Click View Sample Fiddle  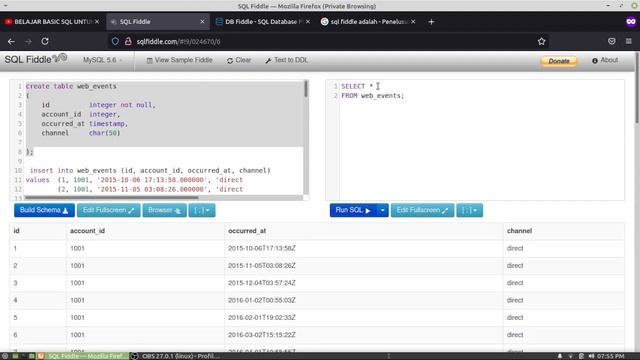coord(180,60)
